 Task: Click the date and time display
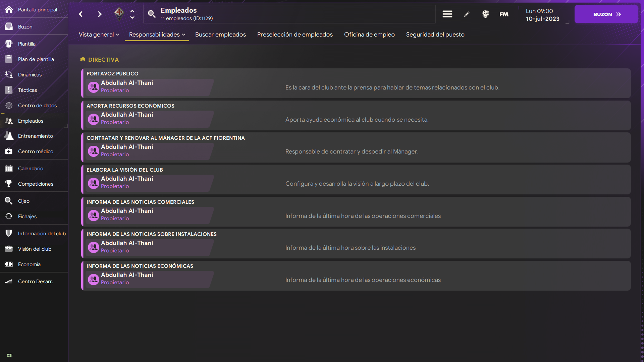click(x=542, y=15)
